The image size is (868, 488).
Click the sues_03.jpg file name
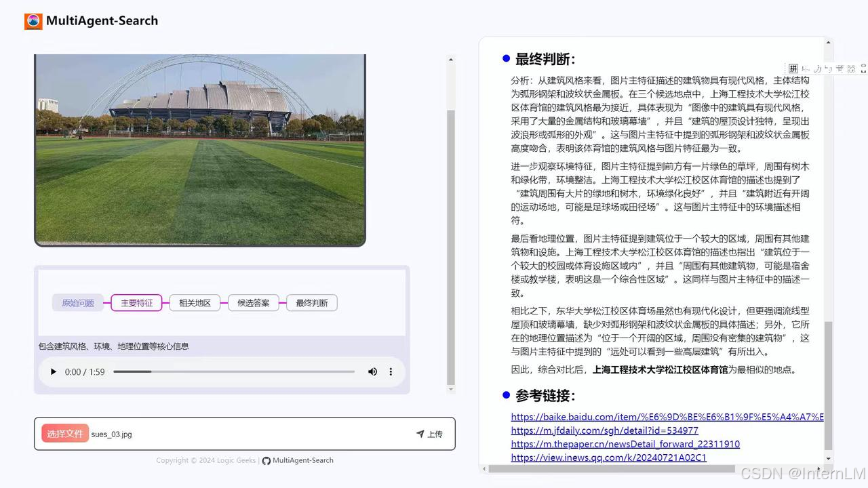pos(111,434)
